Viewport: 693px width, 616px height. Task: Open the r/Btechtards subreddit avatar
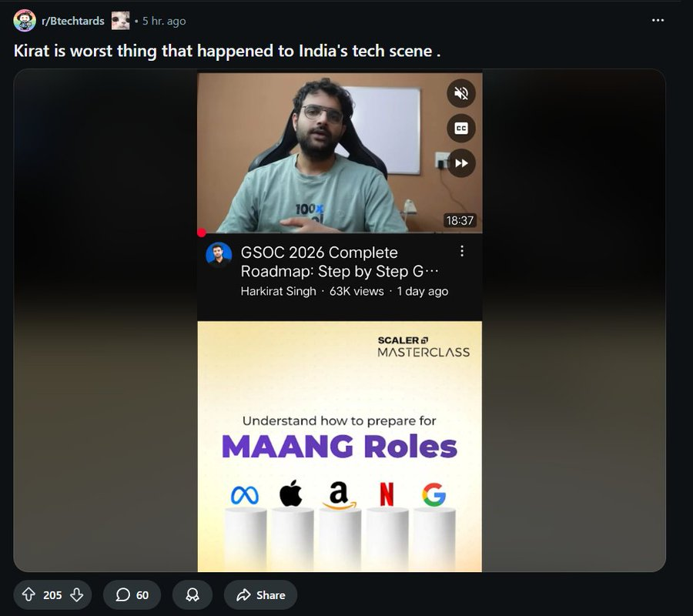click(25, 21)
